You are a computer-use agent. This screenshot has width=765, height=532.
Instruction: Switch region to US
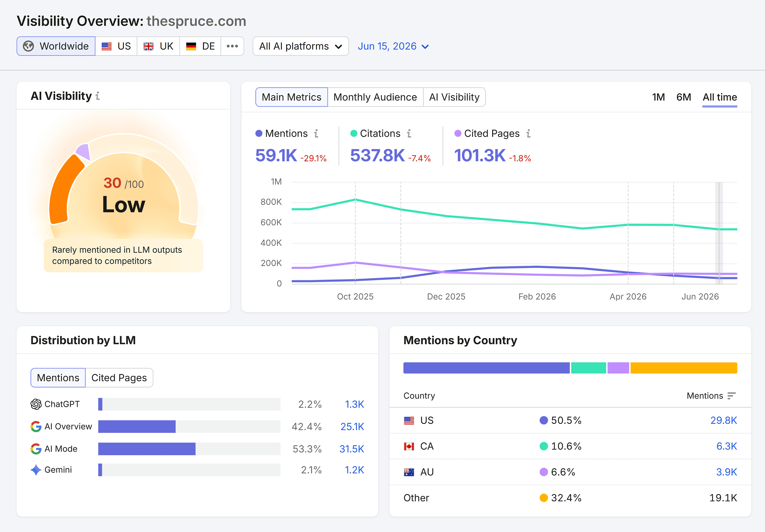pyautogui.click(x=116, y=46)
